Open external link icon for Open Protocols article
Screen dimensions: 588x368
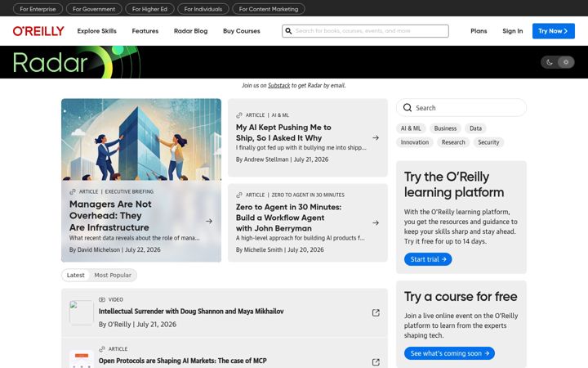376,362
